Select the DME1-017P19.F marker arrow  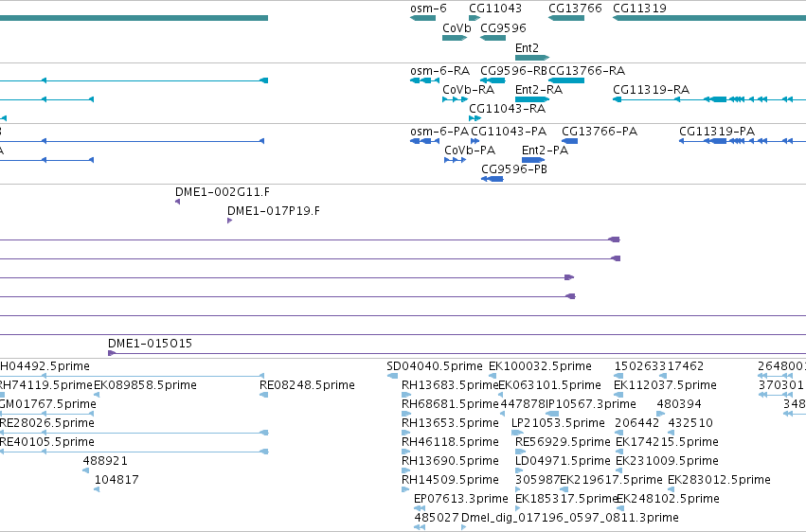point(230,221)
